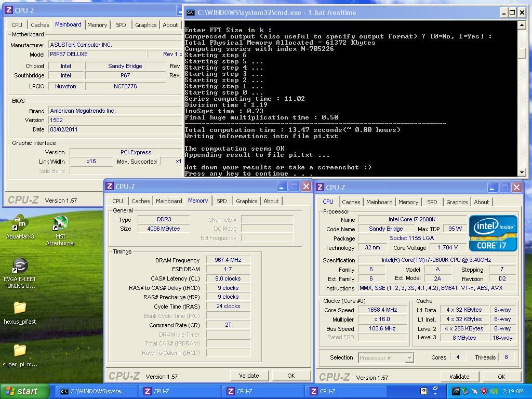This screenshot has width=532, height=399.
Task: Click OK in the Processor CPU-Z window
Action: (x=501, y=377)
